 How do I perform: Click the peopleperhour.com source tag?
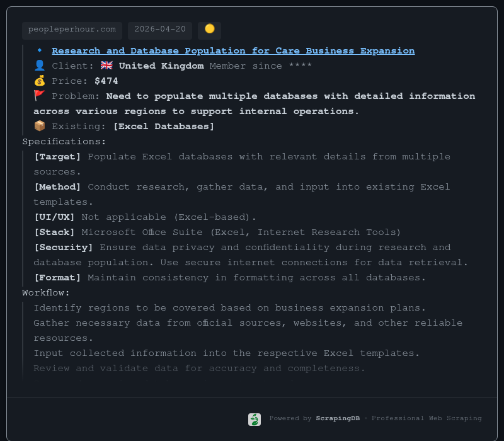[72, 30]
